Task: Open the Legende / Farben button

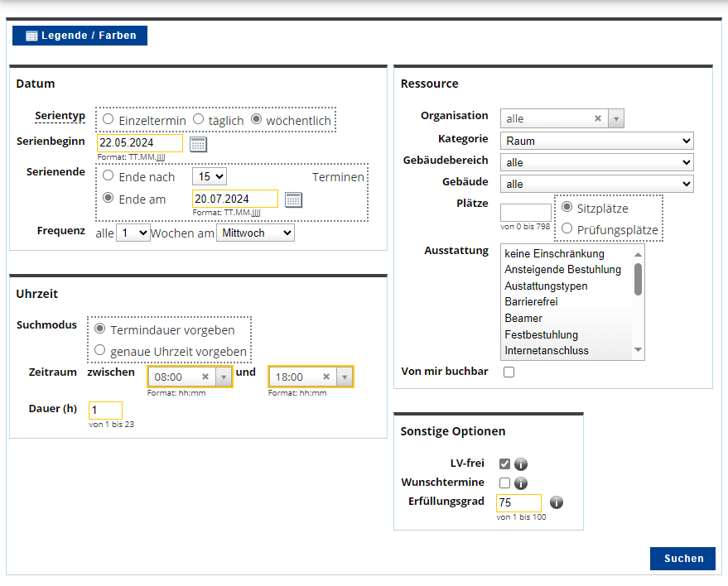Action: pyautogui.click(x=80, y=36)
